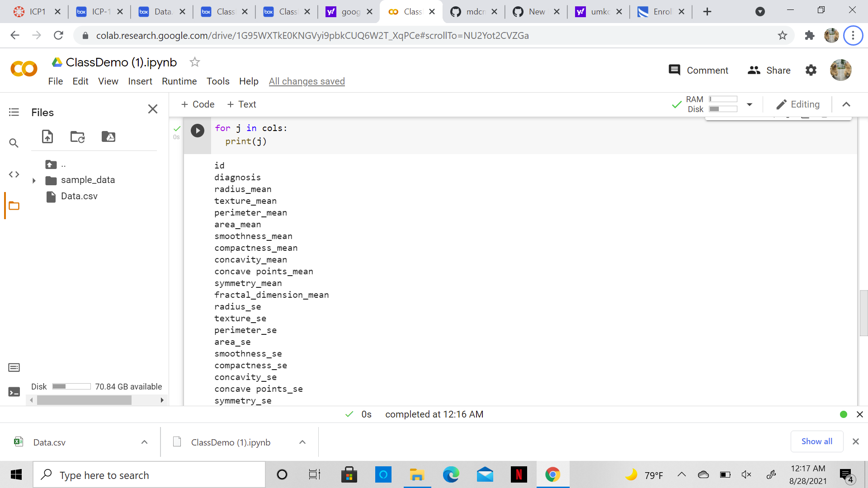
Task: Open Netflix from taskbar
Action: click(x=519, y=474)
